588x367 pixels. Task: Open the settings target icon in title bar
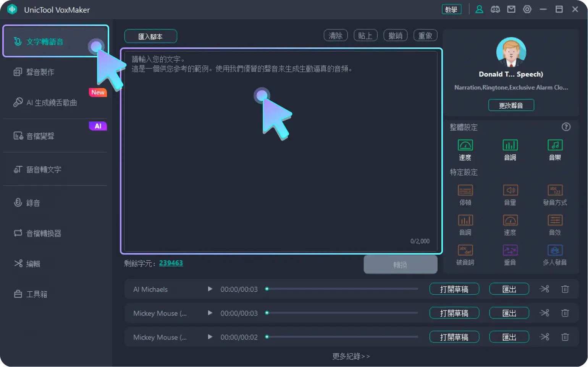[x=527, y=9]
